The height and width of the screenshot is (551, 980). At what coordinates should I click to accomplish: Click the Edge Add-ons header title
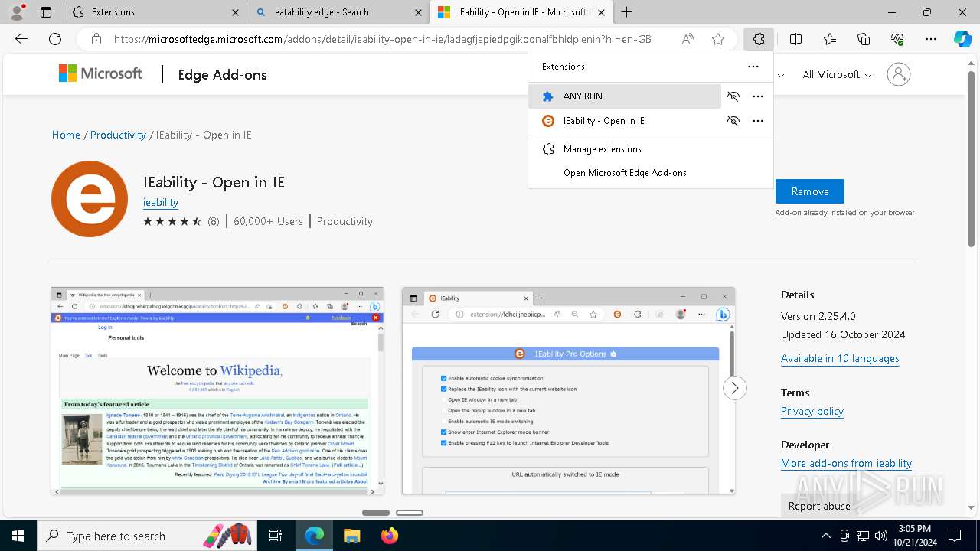tap(223, 74)
